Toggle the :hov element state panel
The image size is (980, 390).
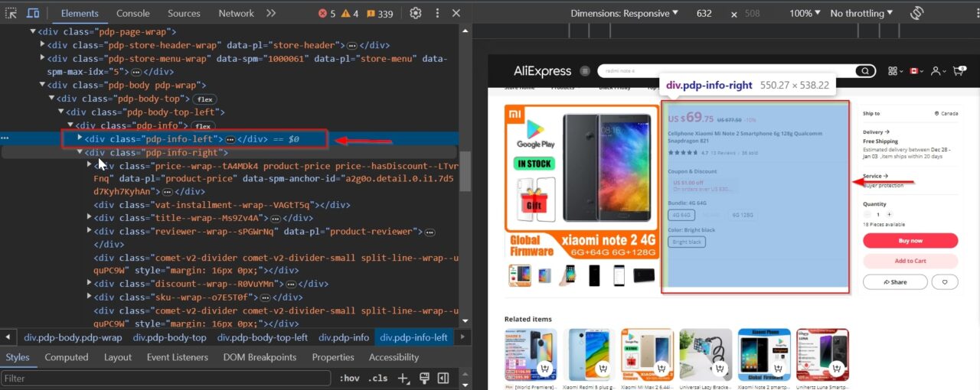tap(350, 378)
